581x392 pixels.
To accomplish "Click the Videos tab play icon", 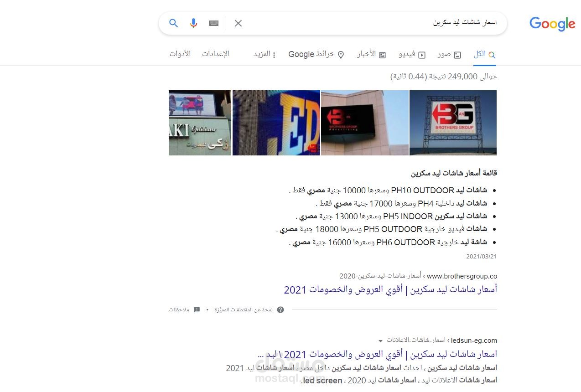I will click(x=422, y=55).
